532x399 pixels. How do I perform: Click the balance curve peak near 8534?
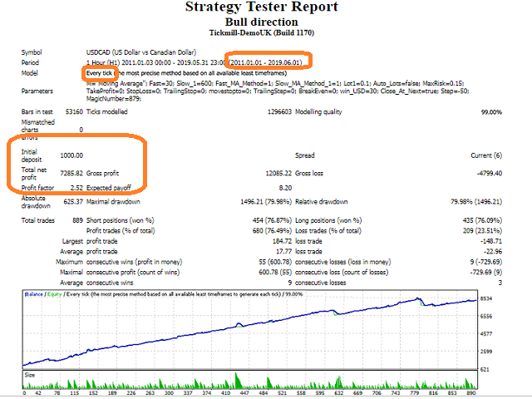[417, 298]
